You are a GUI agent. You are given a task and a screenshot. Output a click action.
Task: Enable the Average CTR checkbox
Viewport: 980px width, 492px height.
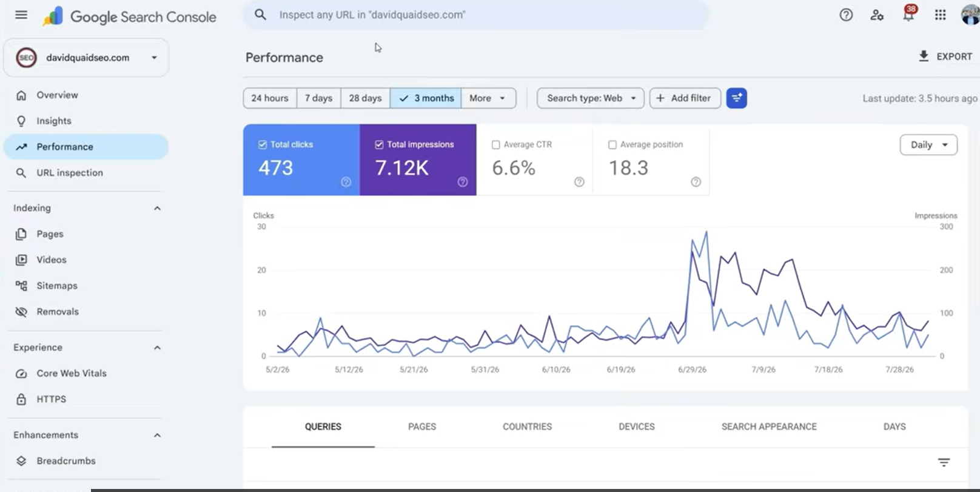495,144
